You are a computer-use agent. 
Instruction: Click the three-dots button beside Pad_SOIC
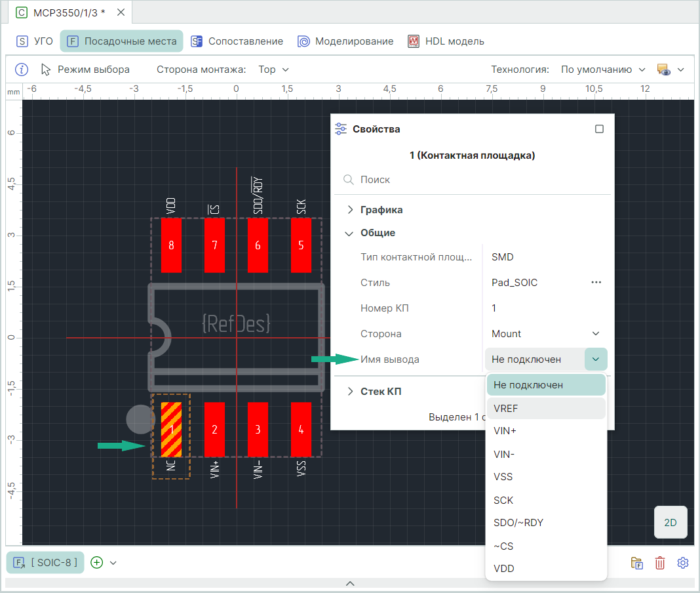click(596, 283)
